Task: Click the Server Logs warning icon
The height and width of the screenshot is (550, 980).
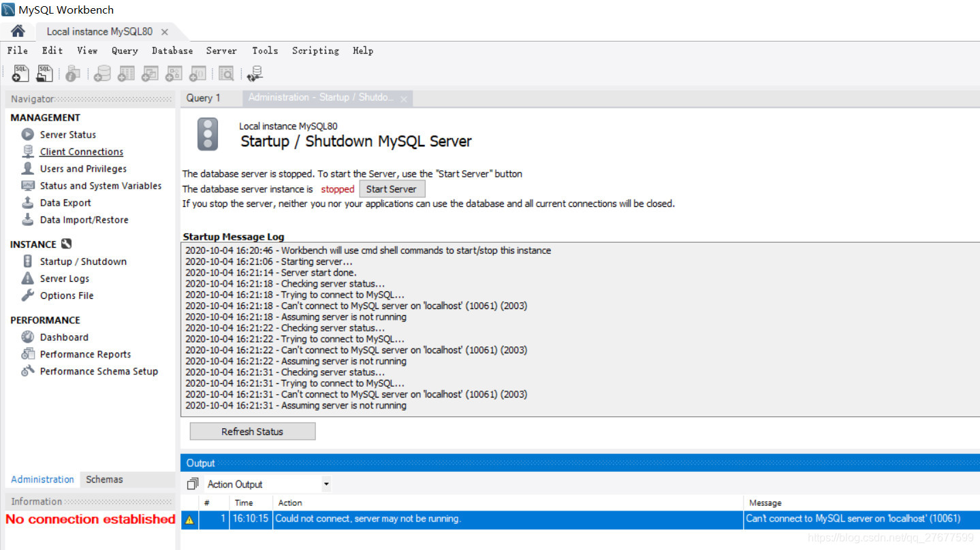Action: pyautogui.click(x=27, y=278)
